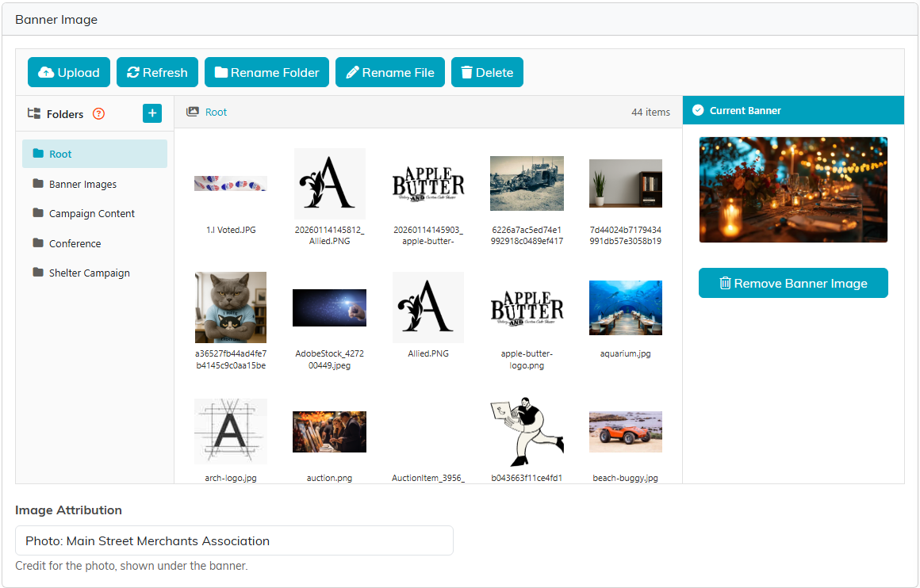
Task: Click the Root breadcrumb link
Action: (x=216, y=112)
